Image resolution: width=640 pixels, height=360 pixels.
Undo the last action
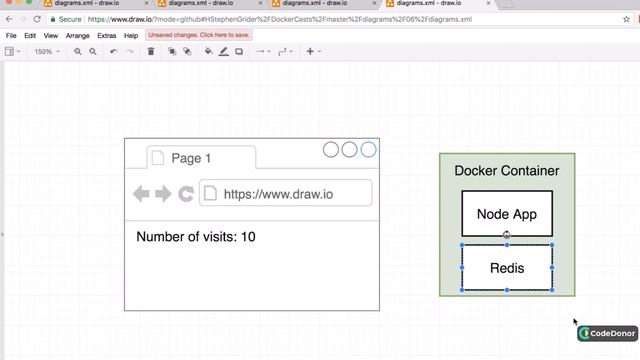(x=113, y=51)
